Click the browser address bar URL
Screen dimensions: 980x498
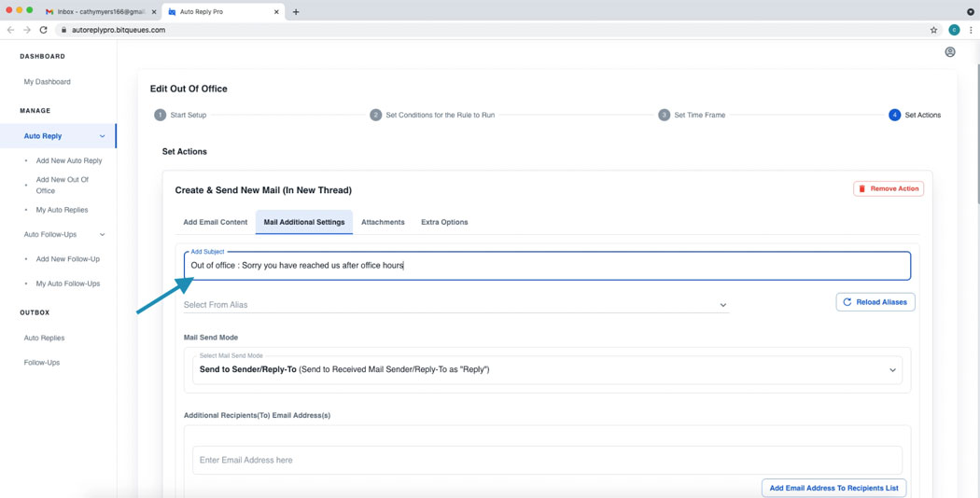[119, 29]
